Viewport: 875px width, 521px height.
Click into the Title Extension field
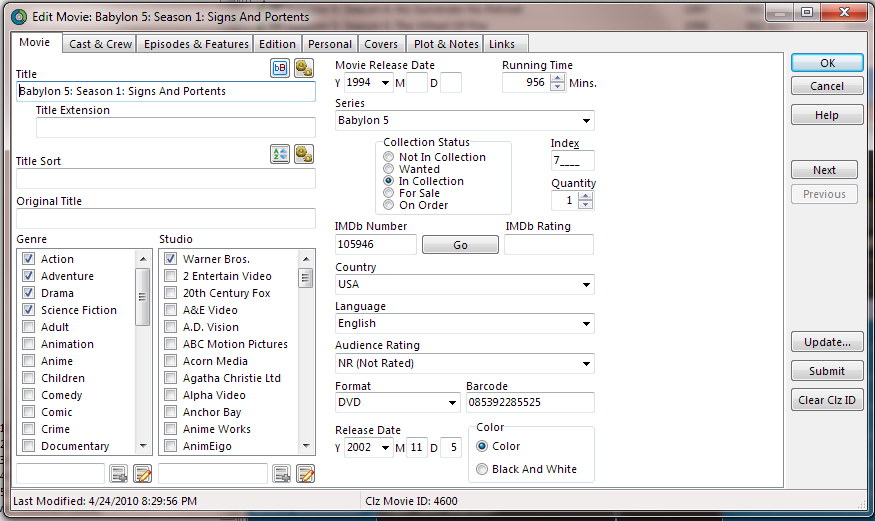point(176,127)
